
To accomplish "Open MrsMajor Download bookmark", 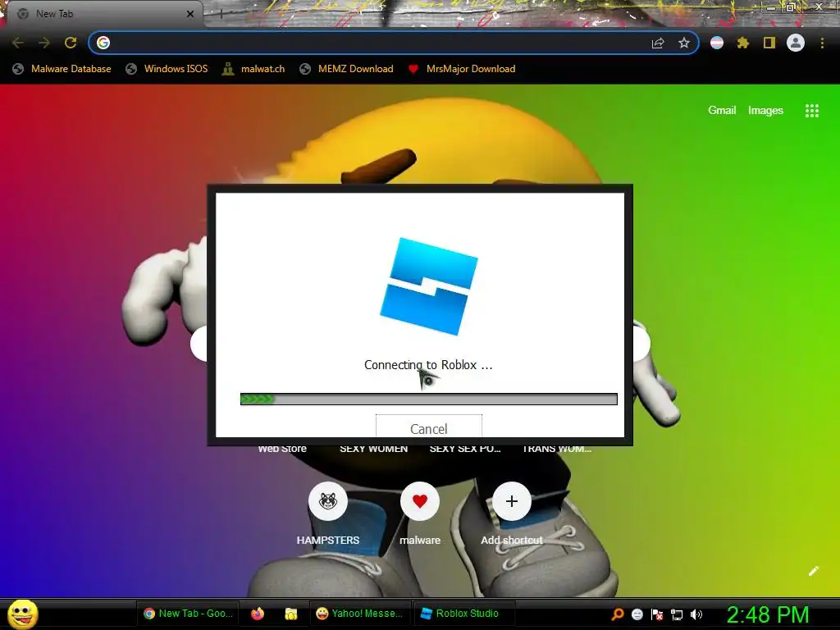I will pos(462,69).
